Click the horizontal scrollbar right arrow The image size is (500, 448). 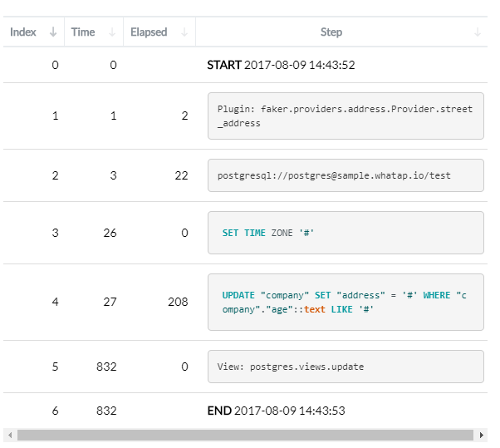[482, 435]
